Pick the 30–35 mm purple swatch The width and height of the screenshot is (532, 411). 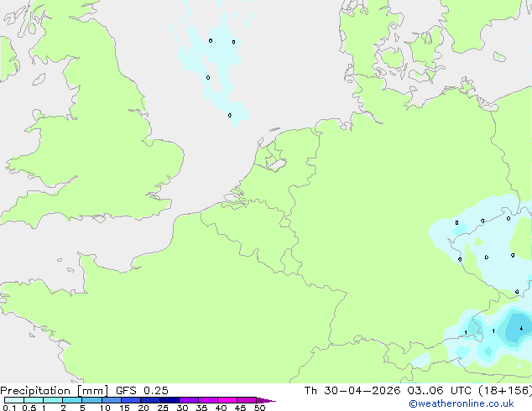tap(188, 400)
